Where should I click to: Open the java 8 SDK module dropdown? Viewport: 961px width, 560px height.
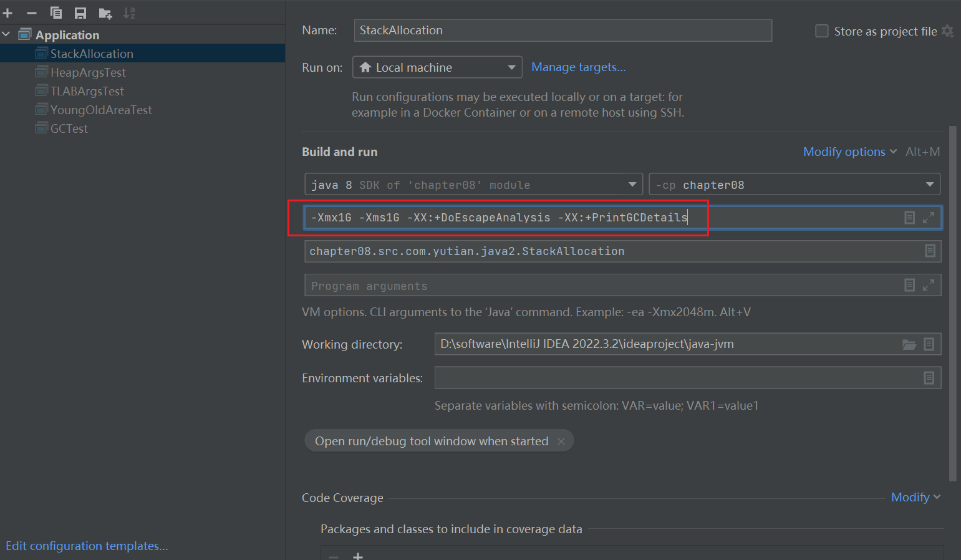point(473,185)
